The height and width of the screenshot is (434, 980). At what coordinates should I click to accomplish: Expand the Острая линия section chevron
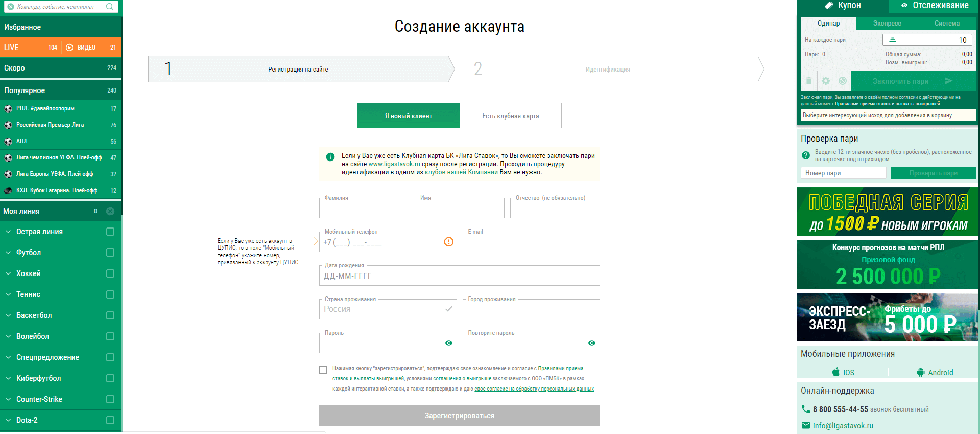pyautogui.click(x=8, y=232)
